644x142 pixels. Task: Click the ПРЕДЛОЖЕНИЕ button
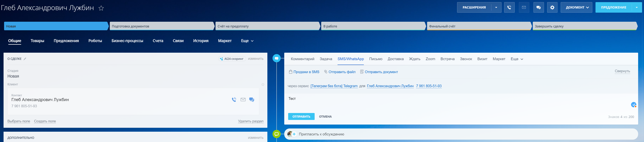613,7
